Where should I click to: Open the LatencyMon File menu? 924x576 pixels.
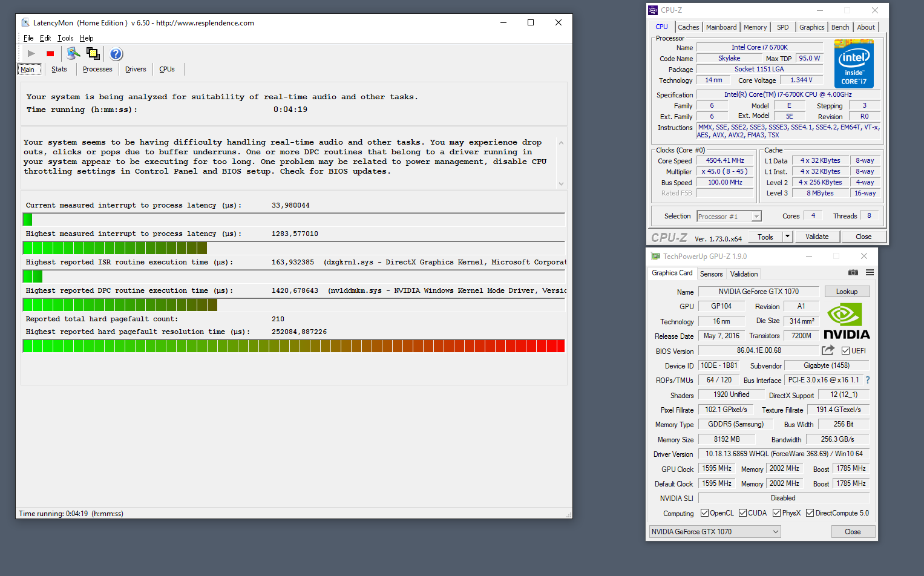(28, 38)
